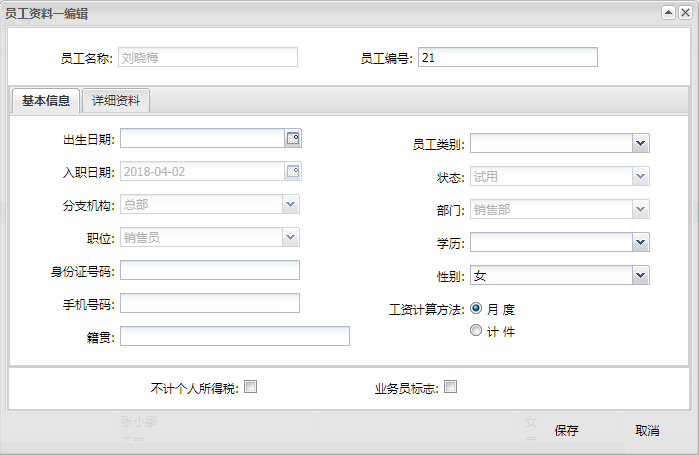699x455 pixels.
Task: Open the 学历 dropdown list
Action: tap(640, 242)
